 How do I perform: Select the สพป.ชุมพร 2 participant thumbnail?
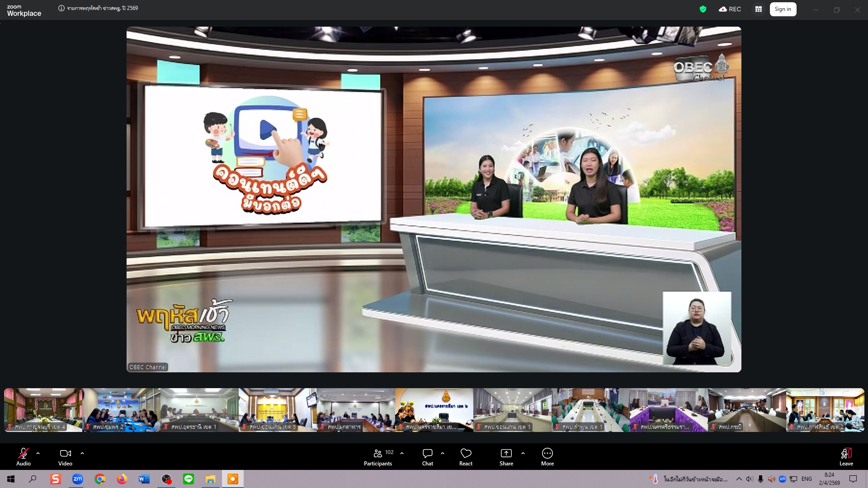(121, 409)
